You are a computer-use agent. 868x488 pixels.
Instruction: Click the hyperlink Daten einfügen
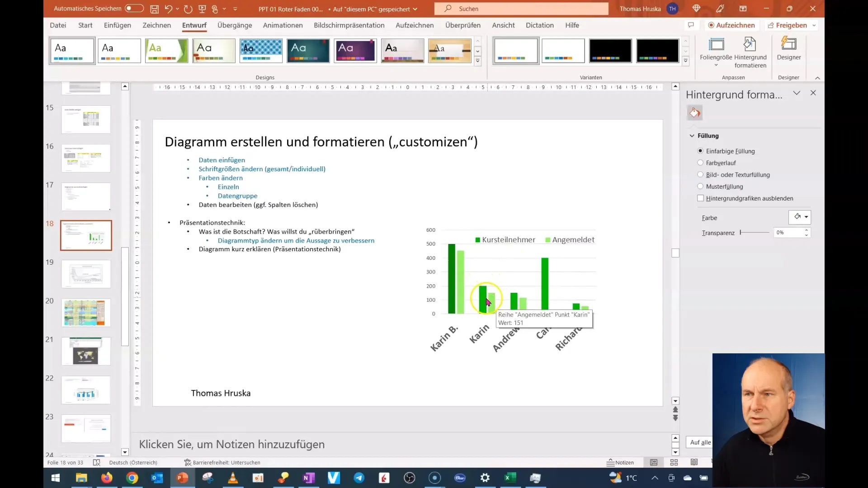(222, 160)
